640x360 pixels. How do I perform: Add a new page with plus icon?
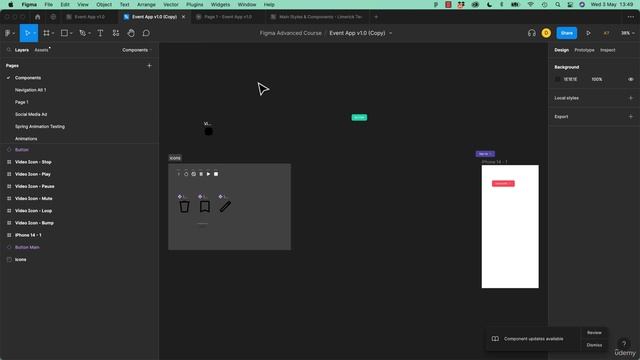(x=149, y=66)
